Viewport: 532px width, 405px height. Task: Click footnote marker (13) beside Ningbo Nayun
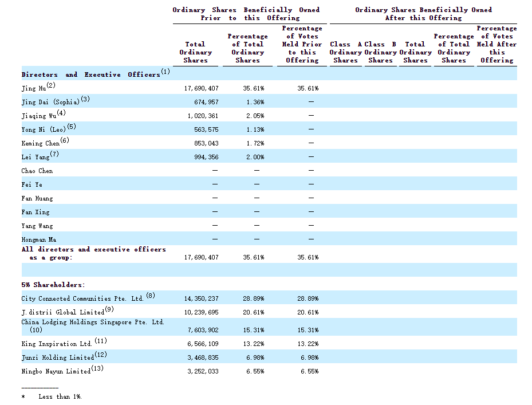click(97, 368)
